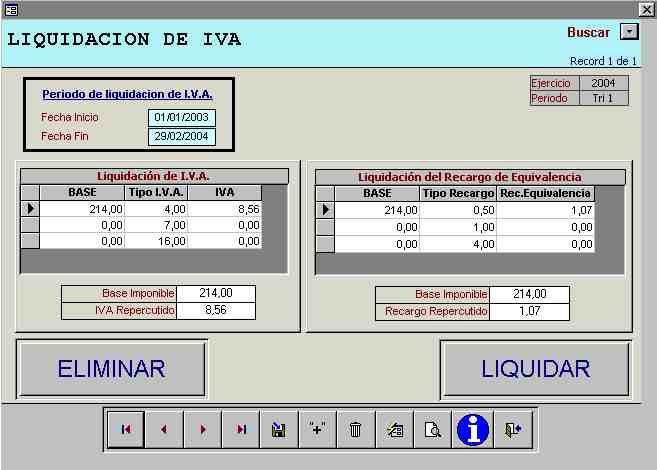Open the Buscar dropdown arrow
This screenshot has height=470, width=657.
pos(629,32)
